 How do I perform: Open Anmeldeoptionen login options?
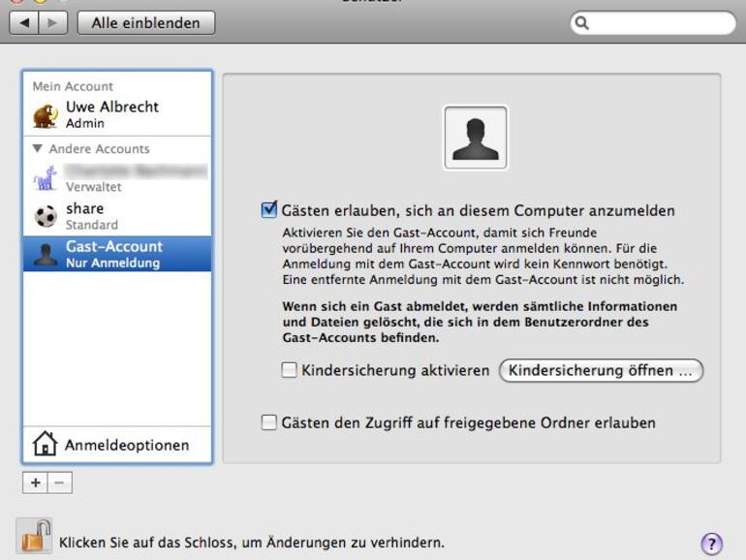click(x=117, y=445)
